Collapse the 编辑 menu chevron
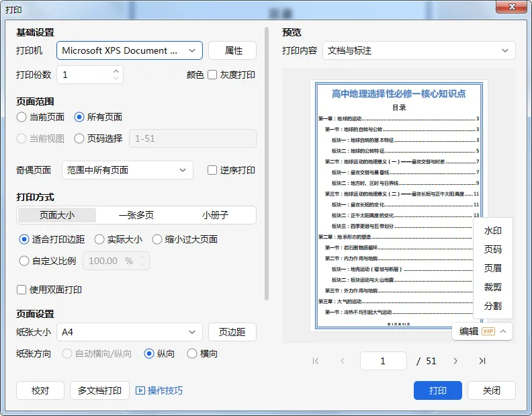Image resolution: width=532 pixels, height=416 pixels. pos(503,331)
